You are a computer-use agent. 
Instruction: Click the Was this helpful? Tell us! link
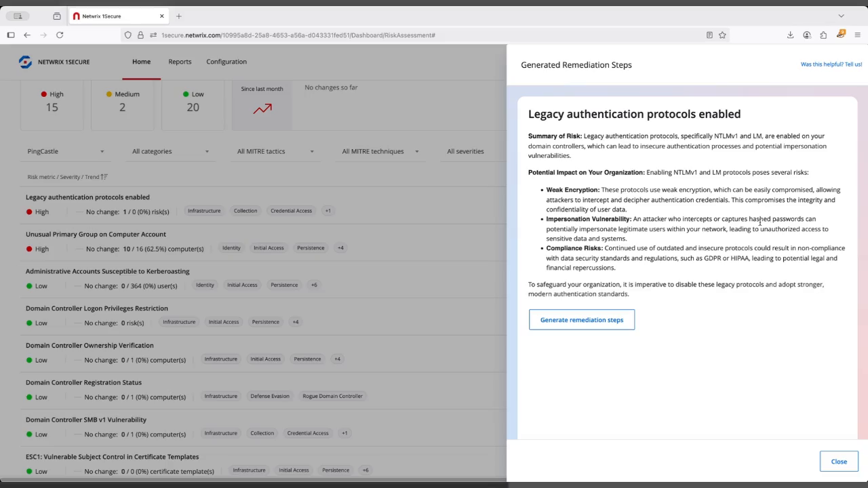[831, 64]
